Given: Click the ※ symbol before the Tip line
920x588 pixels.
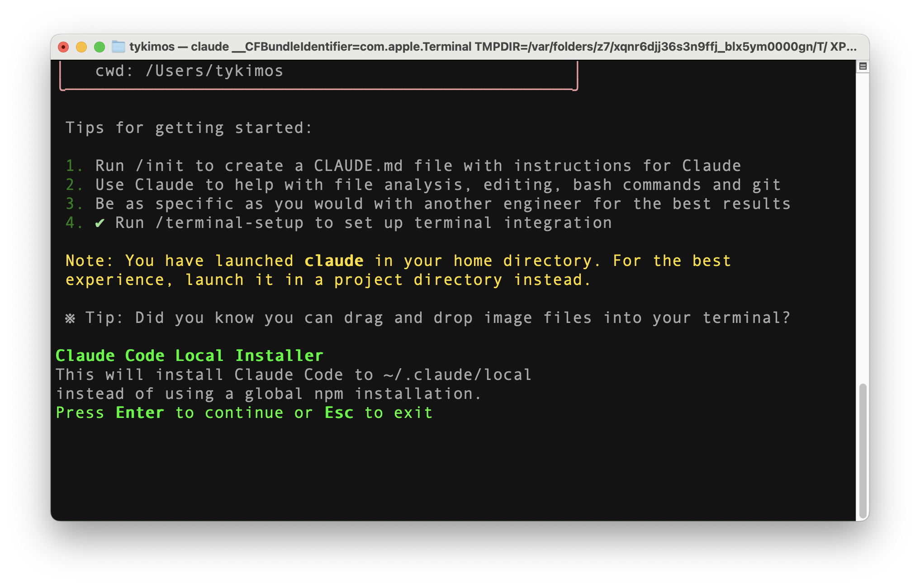Looking at the screenshot, I should [70, 318].
